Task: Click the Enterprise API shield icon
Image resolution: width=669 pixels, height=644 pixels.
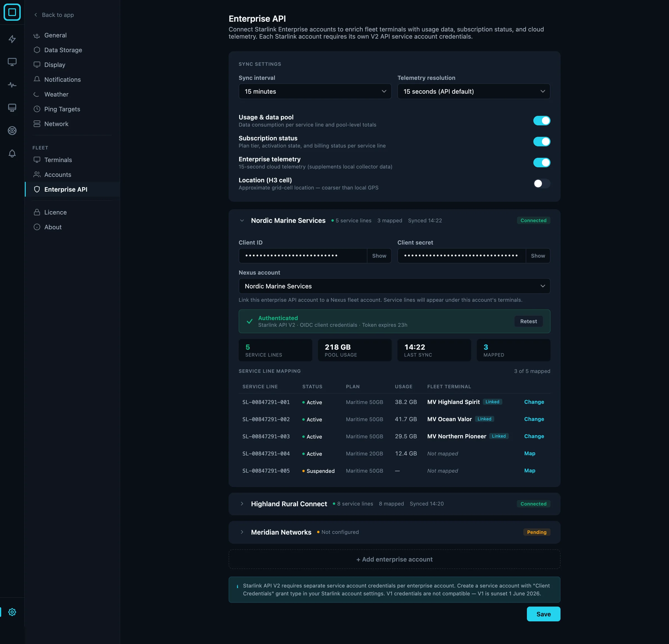Action: (37, 189)
